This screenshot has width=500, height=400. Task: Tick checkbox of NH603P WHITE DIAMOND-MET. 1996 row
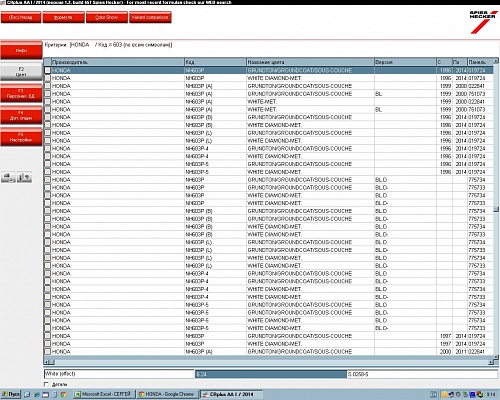[x=48, y=78]
